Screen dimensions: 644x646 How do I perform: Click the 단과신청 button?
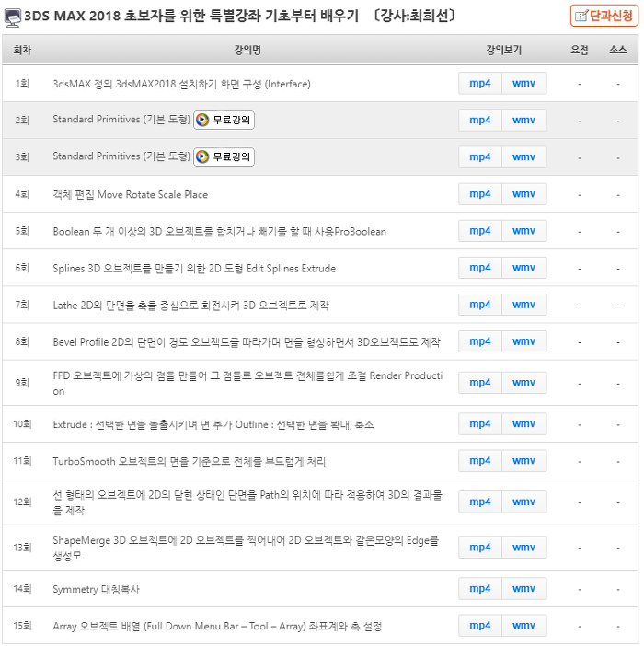tap(604, 16)
